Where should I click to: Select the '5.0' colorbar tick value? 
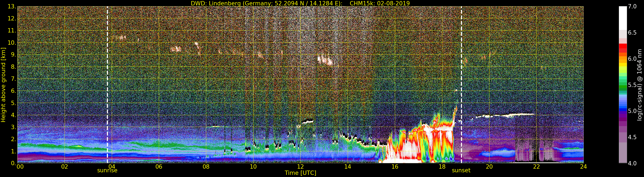632,111
